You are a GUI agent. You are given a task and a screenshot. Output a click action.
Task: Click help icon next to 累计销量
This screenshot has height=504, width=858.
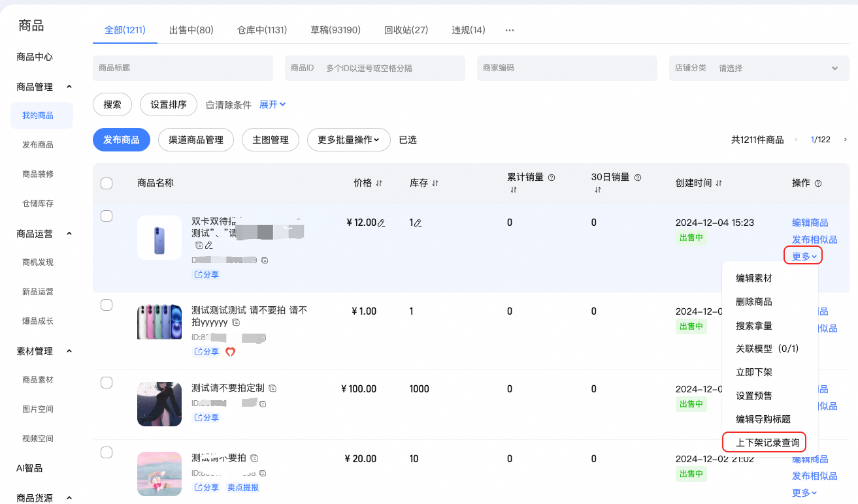tap(552, 178)
